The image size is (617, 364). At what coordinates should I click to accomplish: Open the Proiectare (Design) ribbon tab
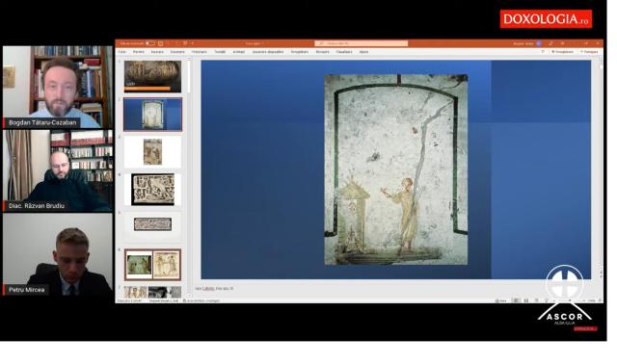tap(200, 52)
